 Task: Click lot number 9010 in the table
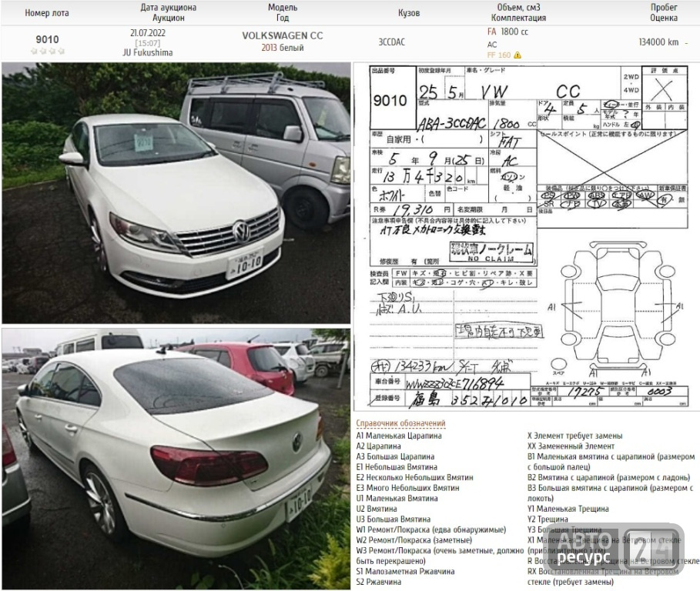point(47,39)
